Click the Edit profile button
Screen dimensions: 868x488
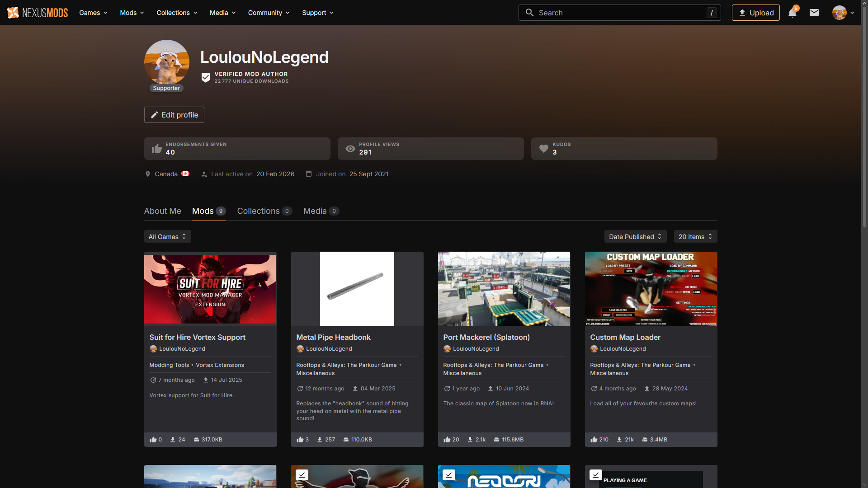coord(174,115)
